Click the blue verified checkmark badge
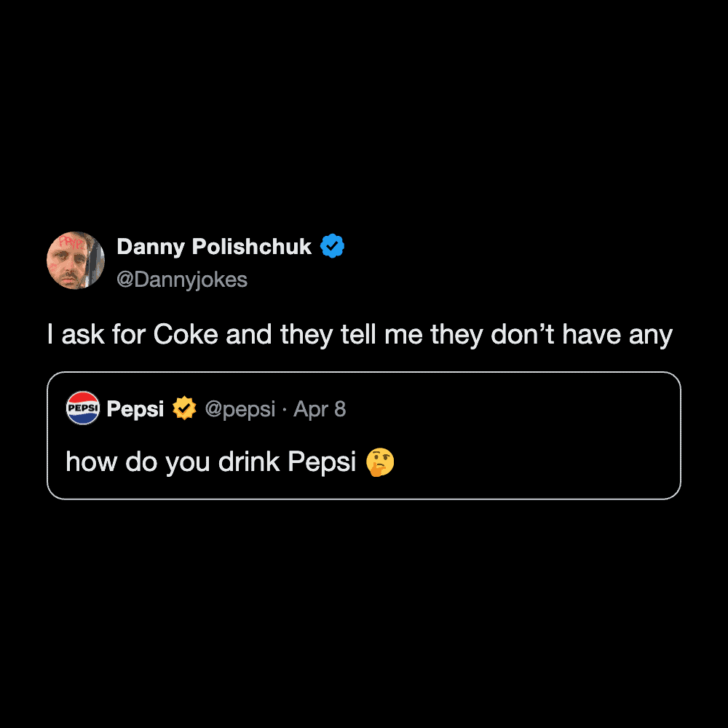Screen dimensions: 728x728 (x=333, y=247)
